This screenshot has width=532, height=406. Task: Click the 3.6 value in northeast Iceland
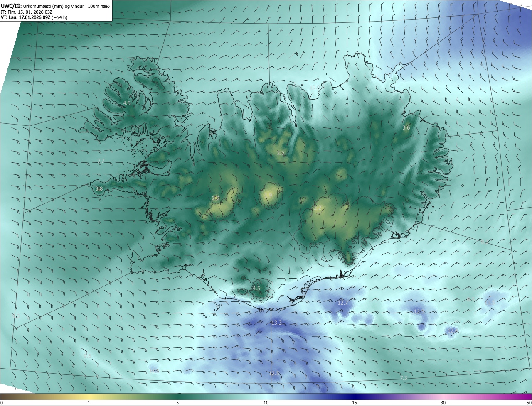coord(406,127)
